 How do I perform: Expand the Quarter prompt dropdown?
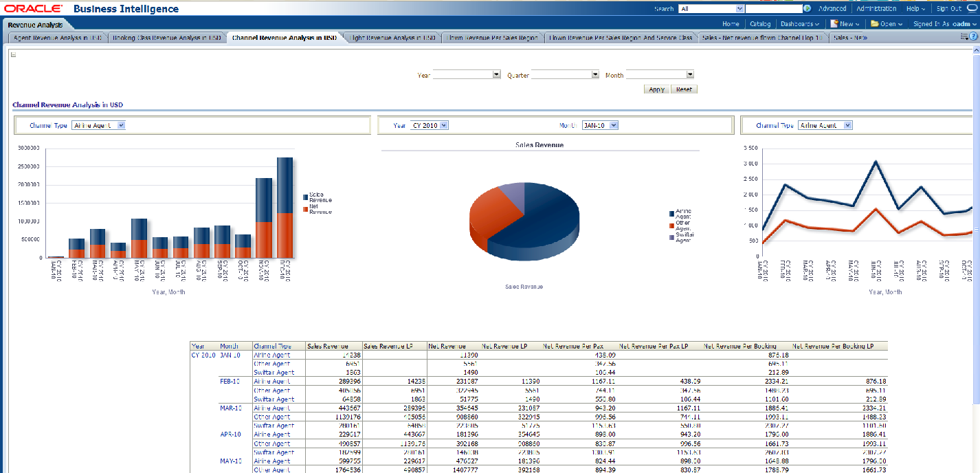(595, 75)
